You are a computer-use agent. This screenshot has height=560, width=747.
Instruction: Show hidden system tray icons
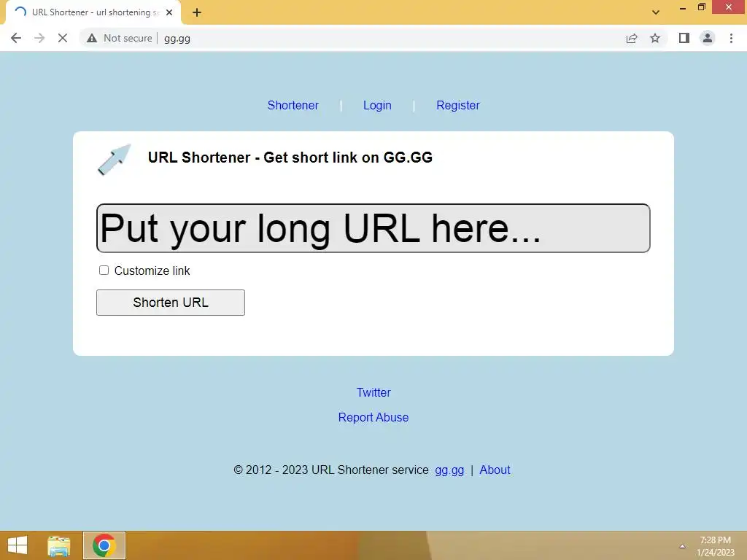(x=682, y=546)
